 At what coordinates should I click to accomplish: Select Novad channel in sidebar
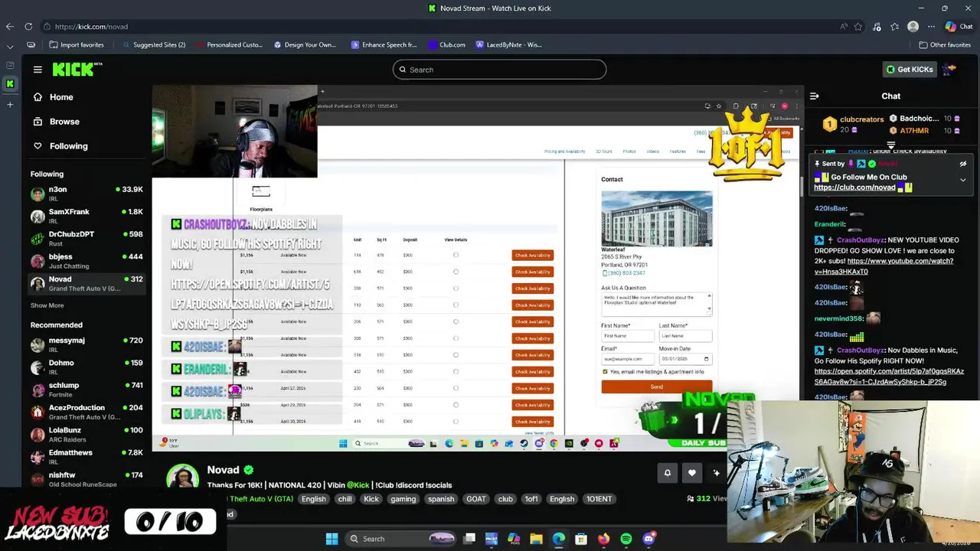click(86, 283)
